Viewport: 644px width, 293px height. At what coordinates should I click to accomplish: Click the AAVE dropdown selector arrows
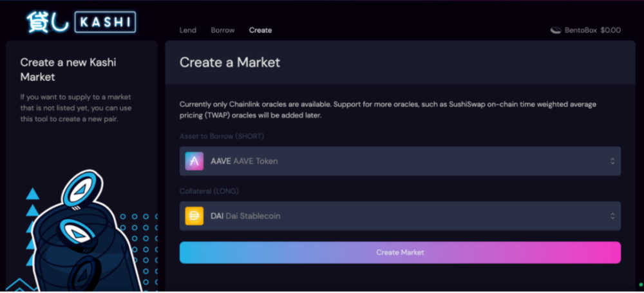coord(612,161)
